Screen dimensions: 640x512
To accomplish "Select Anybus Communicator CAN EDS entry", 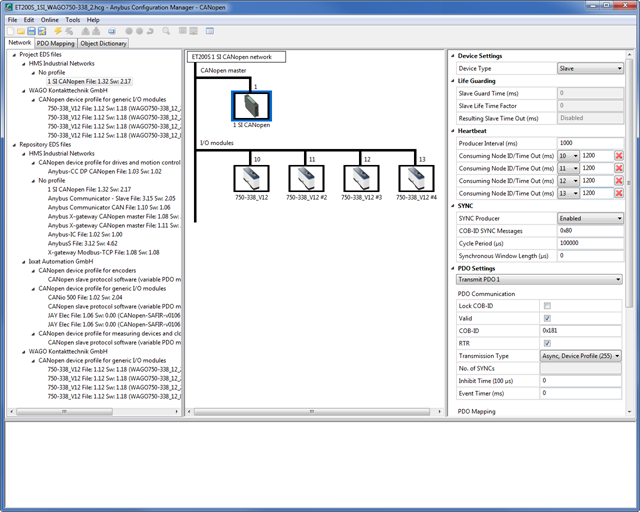I will (109, 207).
